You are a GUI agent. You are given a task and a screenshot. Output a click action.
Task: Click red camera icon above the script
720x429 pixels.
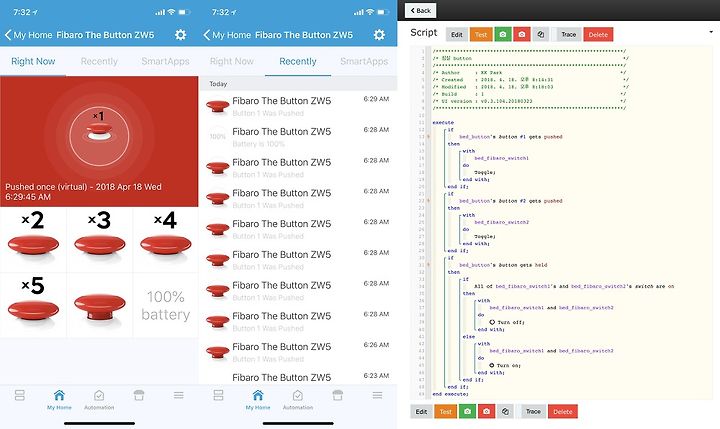point(522,34)
